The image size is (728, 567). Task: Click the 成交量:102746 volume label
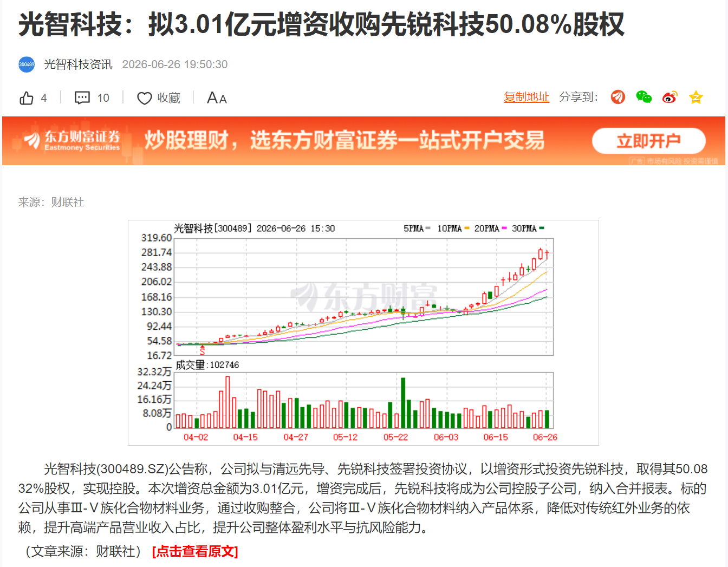pyautogui.click(x=207, y=365)
